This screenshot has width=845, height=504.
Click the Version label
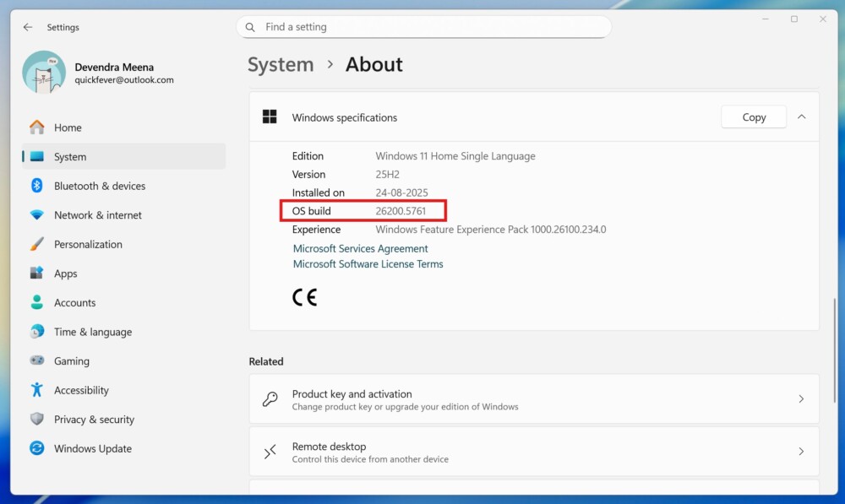coord(308,175)
